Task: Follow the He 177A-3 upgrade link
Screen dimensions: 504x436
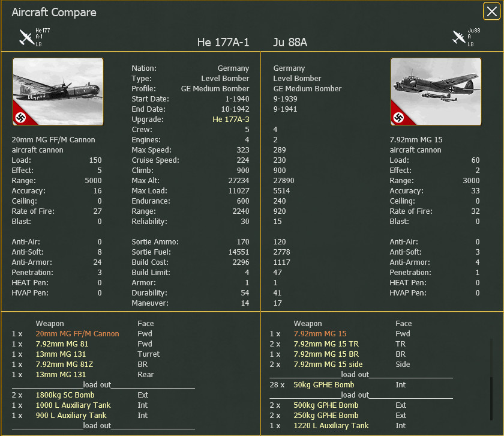Action: tap(231, 120)
